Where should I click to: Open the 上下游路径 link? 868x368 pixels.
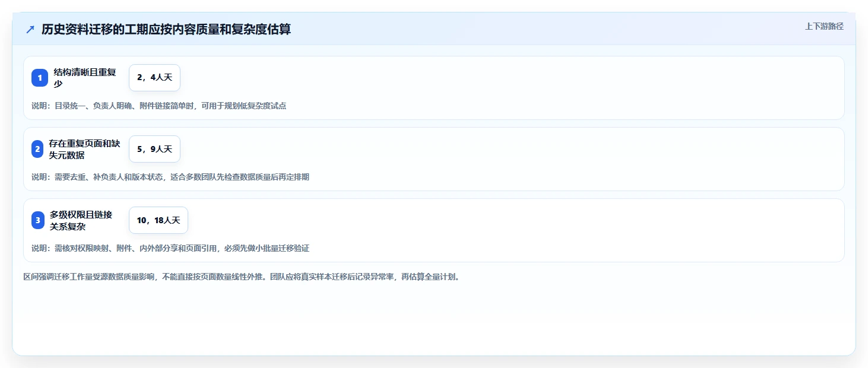pos(824,26)
